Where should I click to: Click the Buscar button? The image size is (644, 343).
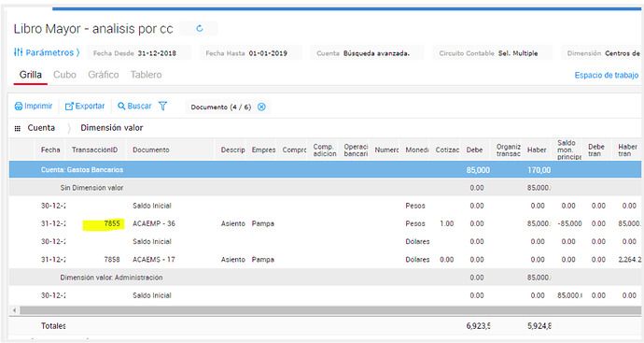click(134, 107)
